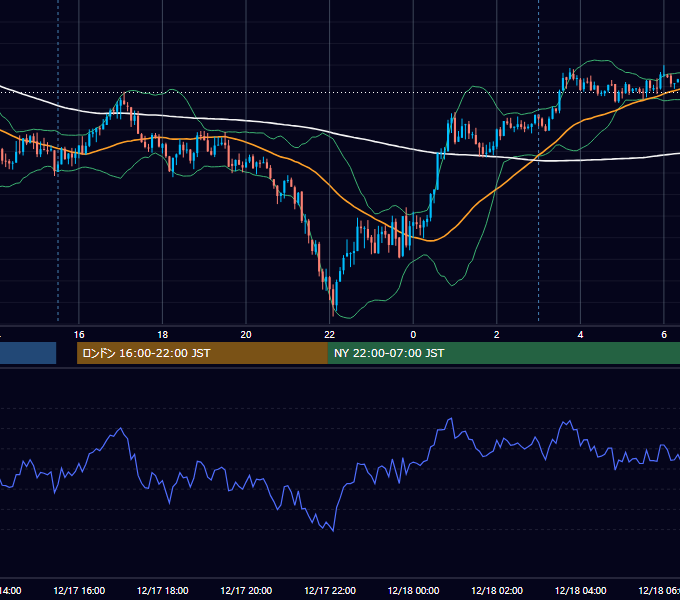Click the 6 hour label on chart axis
The width and height of the screenshot is (680, 600).
click(x=664, y=334)
